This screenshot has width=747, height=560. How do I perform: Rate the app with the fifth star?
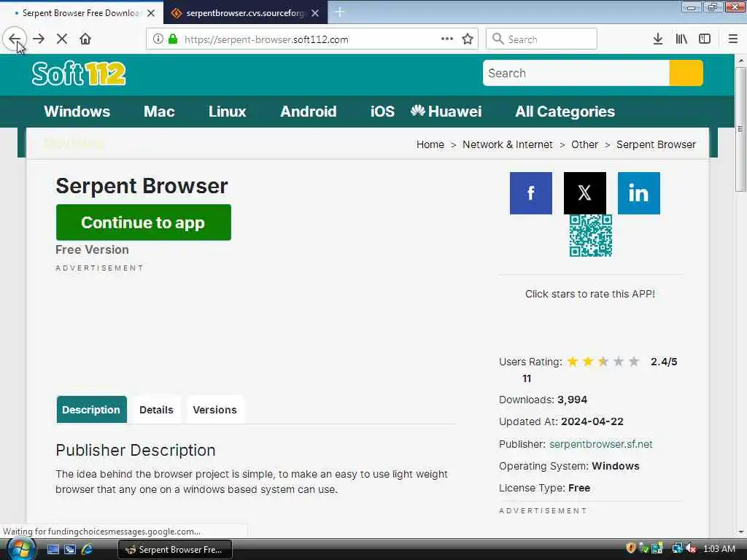click(x=634, y=362)
